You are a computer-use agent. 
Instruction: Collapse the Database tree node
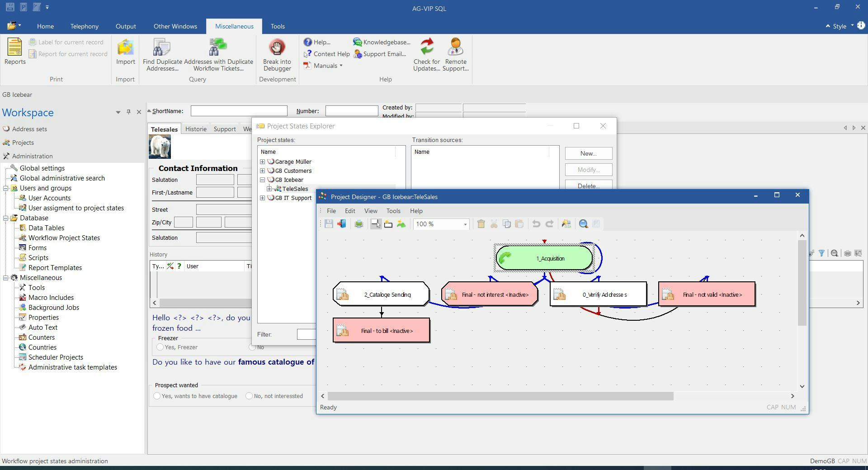6,218
